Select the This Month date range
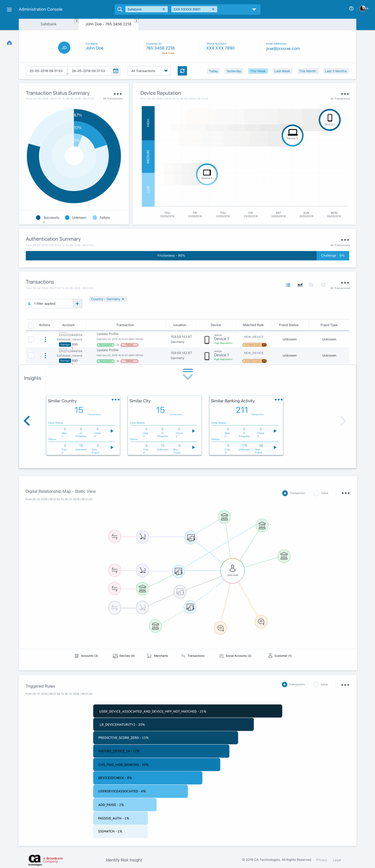Screen dimensions: 375x868 308,71
